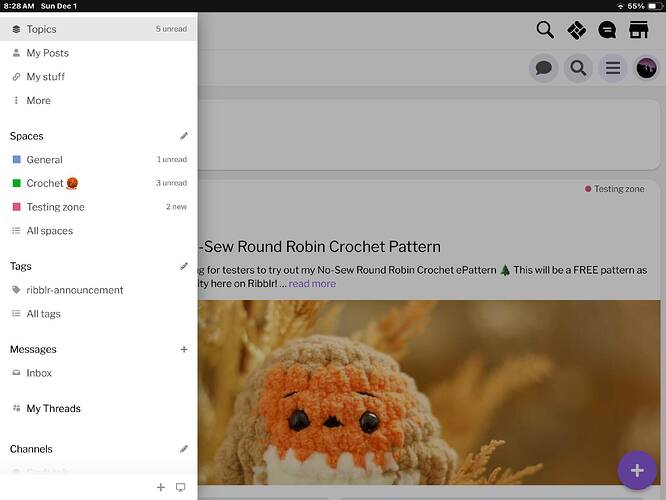Click the 1 unread badge for General
The height and width of the screenshot is (500, 666).
[x=172, y=159]
